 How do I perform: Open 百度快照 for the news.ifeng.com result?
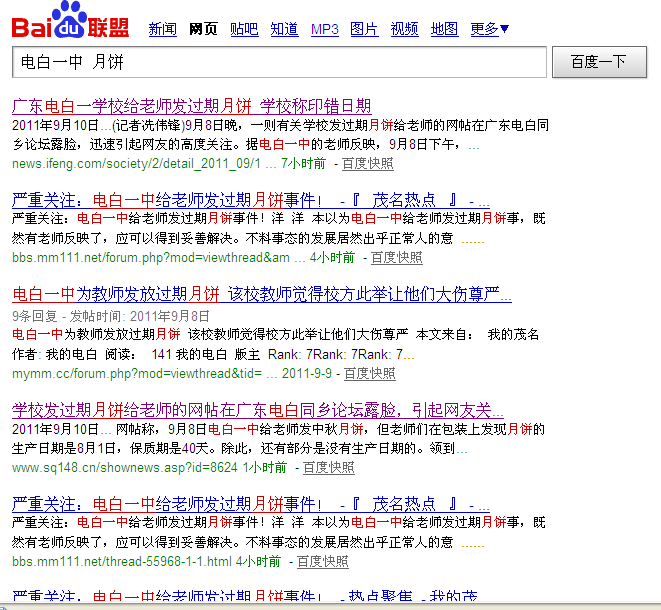click(367, 163)
